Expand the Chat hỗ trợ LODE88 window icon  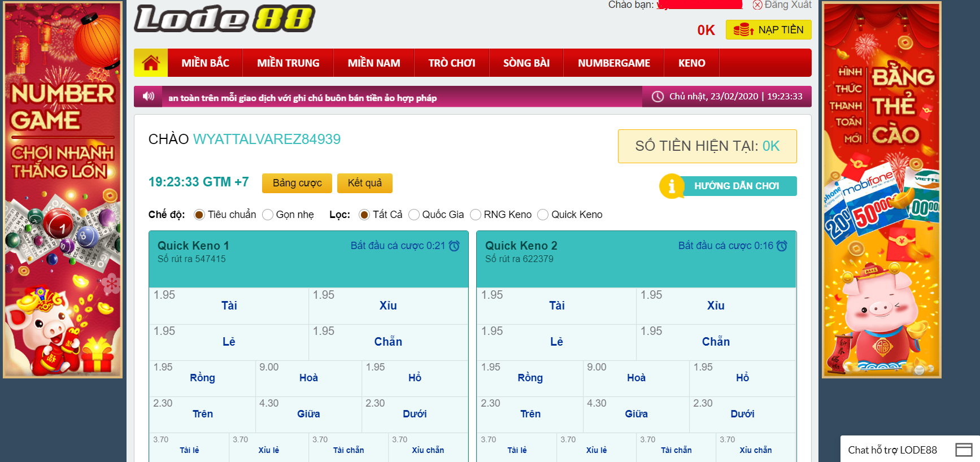[964, 450]
